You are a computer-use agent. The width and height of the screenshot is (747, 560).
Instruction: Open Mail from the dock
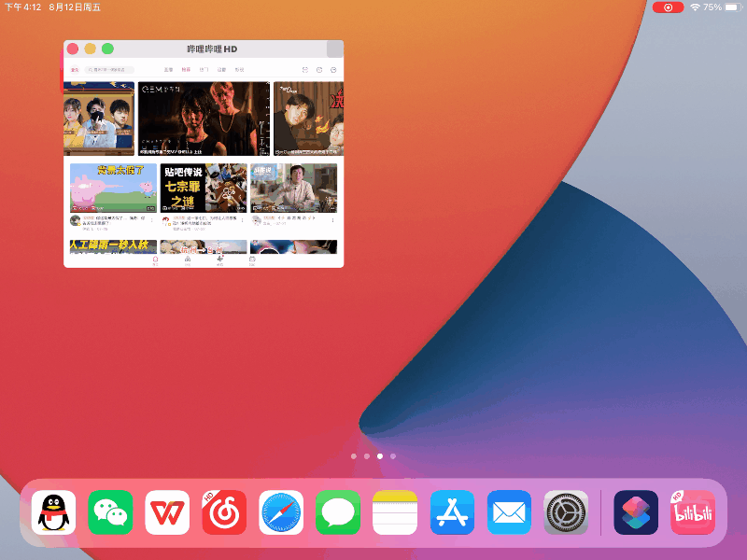509,511
